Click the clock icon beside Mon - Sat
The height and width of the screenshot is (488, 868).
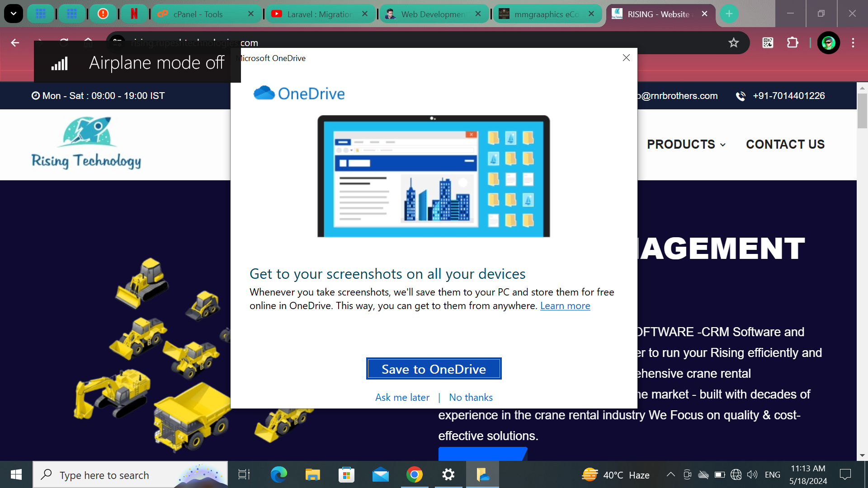point(35,96)
